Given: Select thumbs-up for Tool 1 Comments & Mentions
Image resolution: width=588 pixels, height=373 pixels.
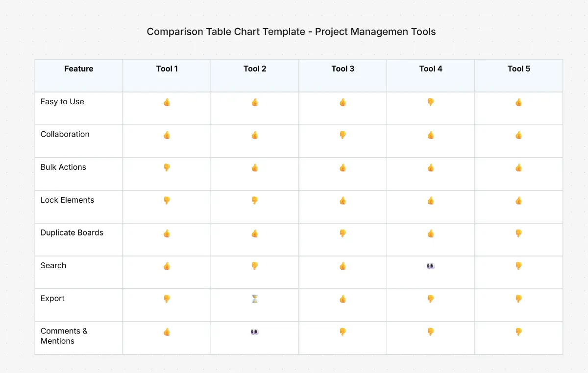Looking at the screenshot, I should [167, 332].
